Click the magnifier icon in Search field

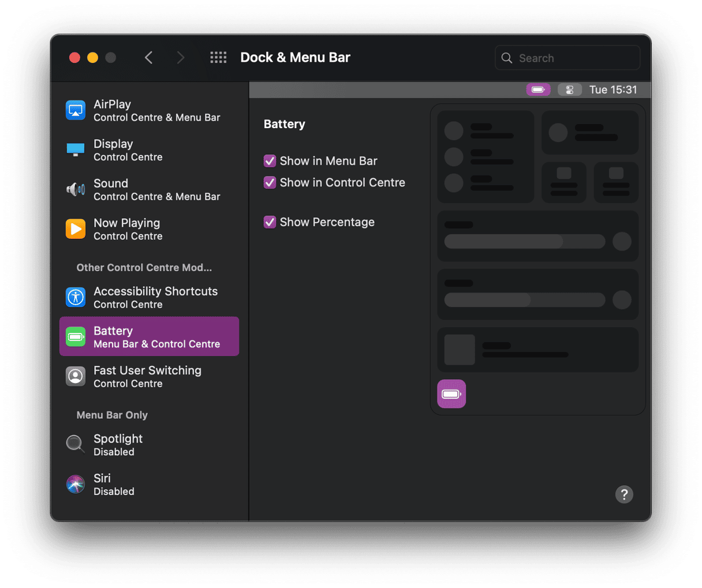click(x=507, y=58)
